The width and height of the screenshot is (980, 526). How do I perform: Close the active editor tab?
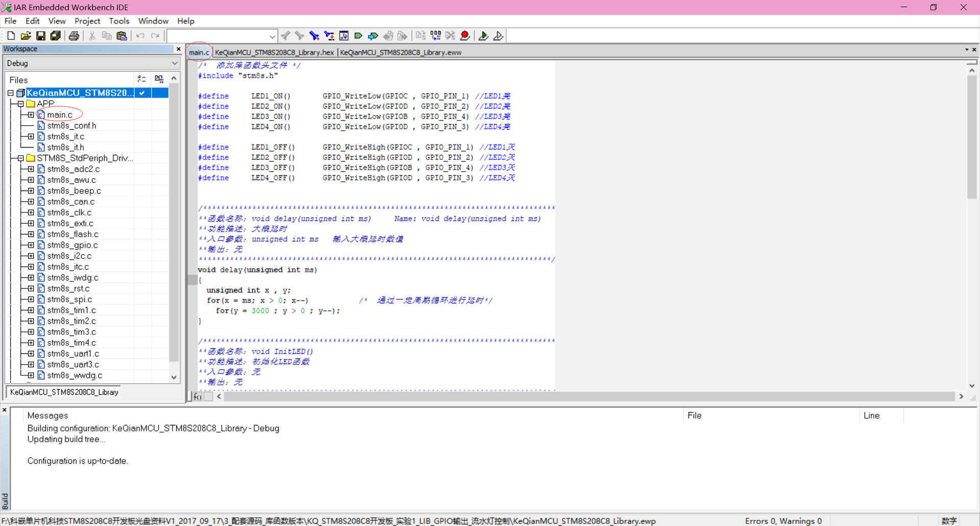[x=974, y=50]
